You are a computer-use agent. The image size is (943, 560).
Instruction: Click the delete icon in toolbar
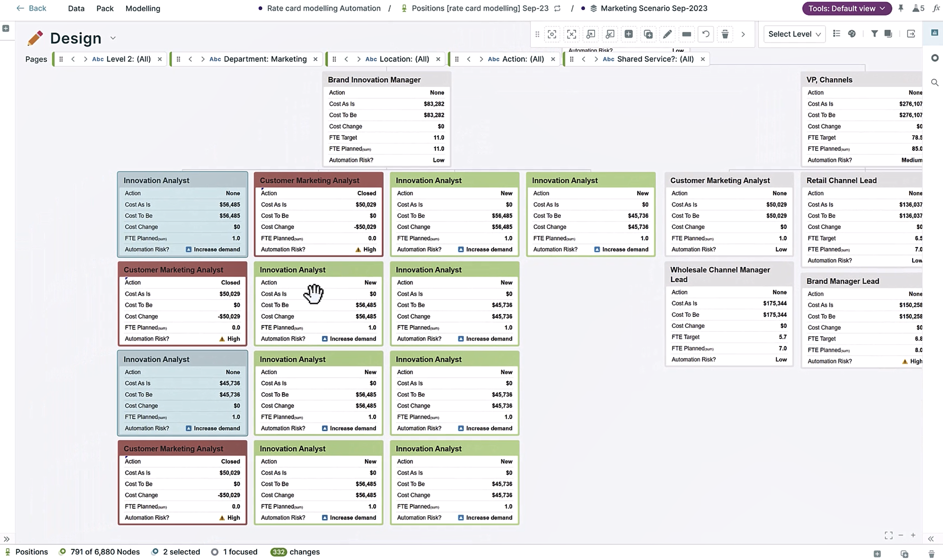coord(725,34)
